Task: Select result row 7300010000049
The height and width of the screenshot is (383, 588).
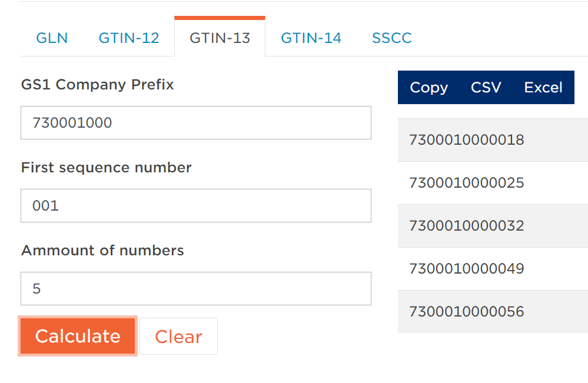Action: (x=493, y=269)
